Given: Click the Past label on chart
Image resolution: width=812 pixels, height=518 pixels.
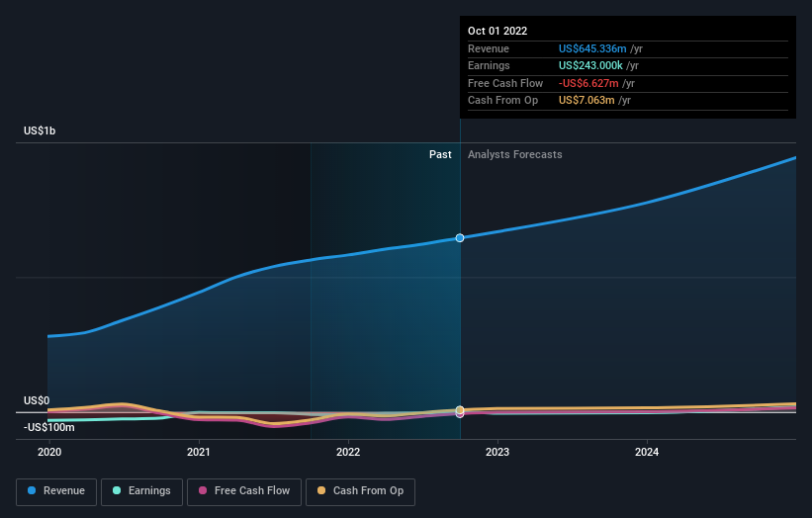Looking at the screenshot, I should [x=440, y=154].
